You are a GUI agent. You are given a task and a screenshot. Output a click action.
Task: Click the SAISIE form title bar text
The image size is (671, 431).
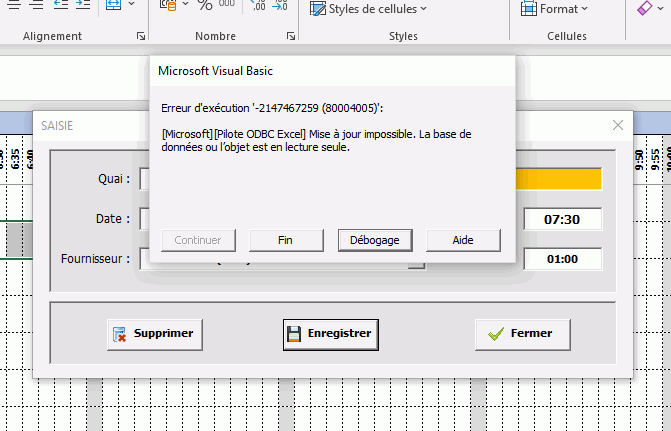(57, 126)
